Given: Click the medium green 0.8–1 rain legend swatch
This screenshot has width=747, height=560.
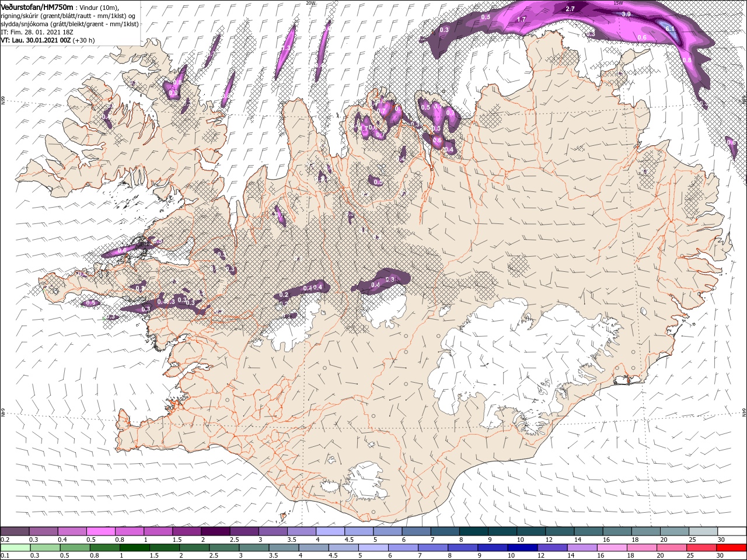Looking at the screenshot, I should 105,547.
